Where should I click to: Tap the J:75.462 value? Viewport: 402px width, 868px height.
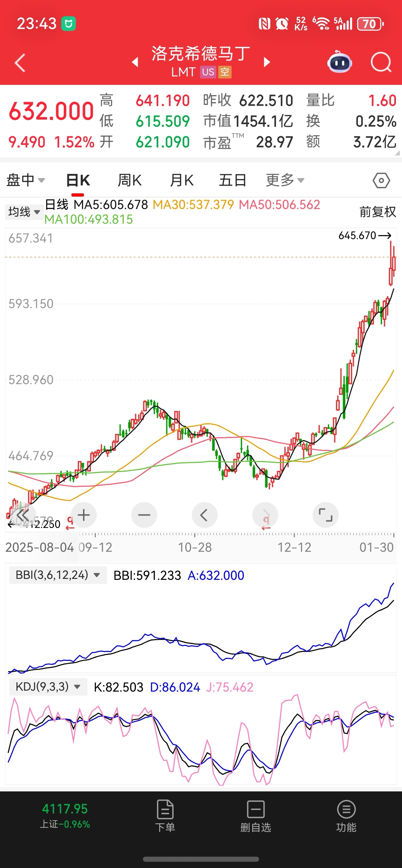pos(230,687)
